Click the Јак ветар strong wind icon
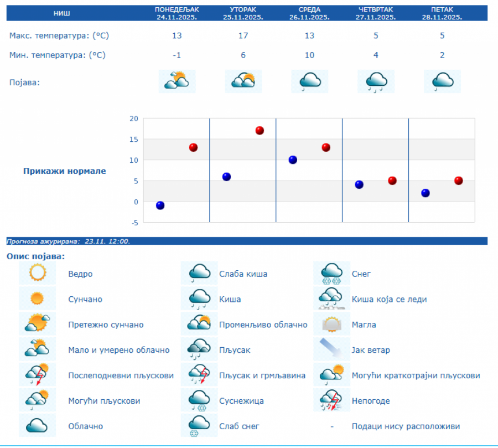Viewport: 498px width, 448px height. click(331, 350)
